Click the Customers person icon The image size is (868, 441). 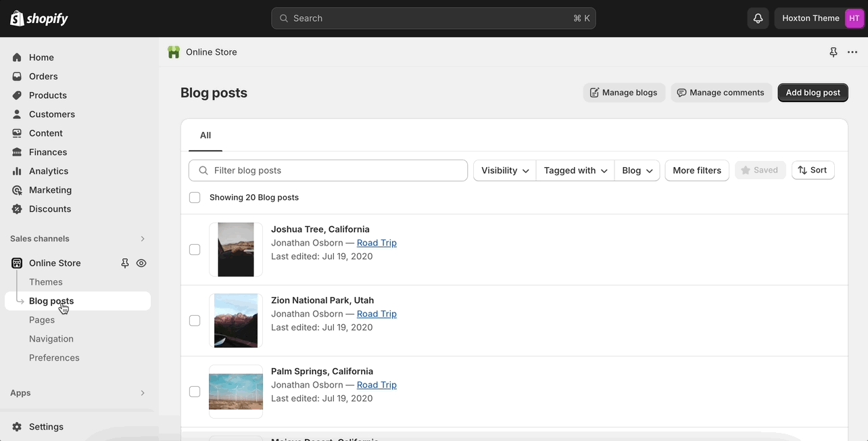[x=17, y=114]
